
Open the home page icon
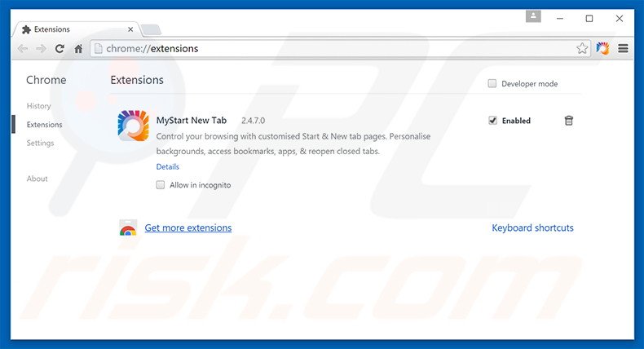tap(78, 49)
